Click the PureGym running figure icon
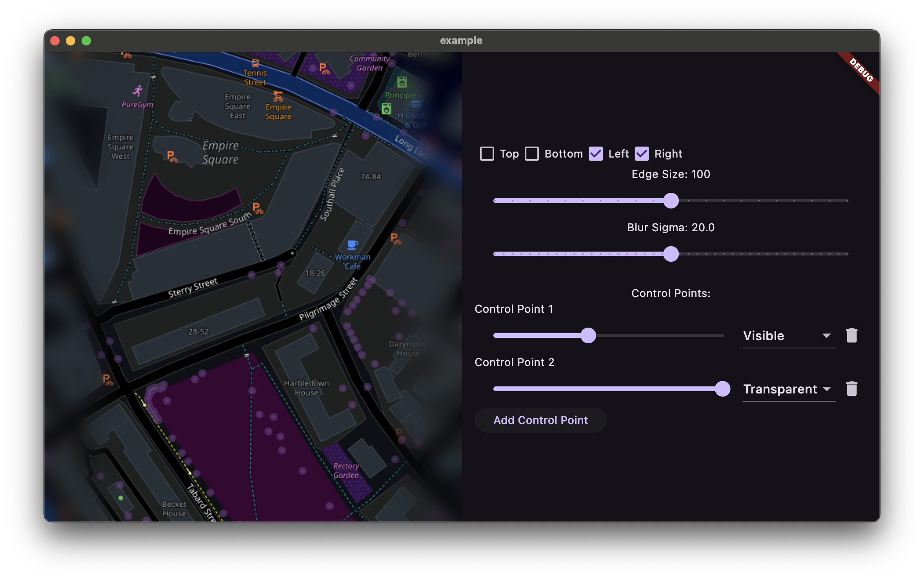 137,91
